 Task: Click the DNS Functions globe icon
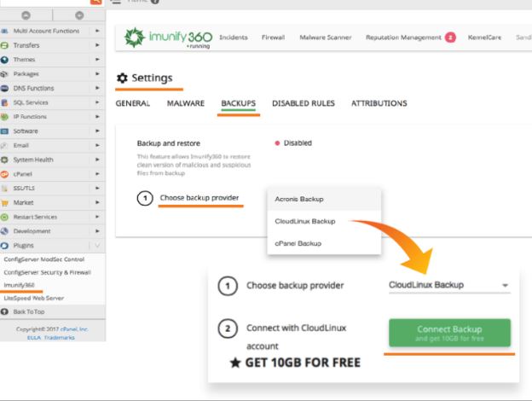click(x=5, y=88)
